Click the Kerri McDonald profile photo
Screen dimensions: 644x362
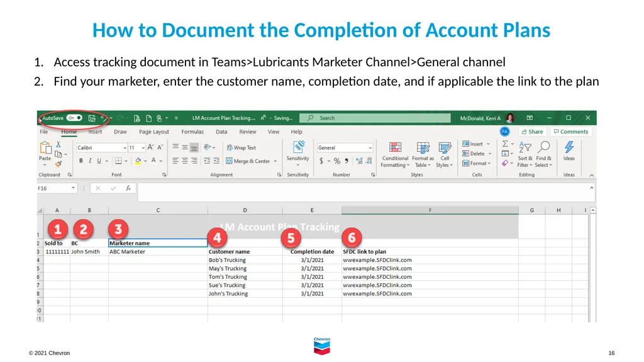[x=510, y=118]
